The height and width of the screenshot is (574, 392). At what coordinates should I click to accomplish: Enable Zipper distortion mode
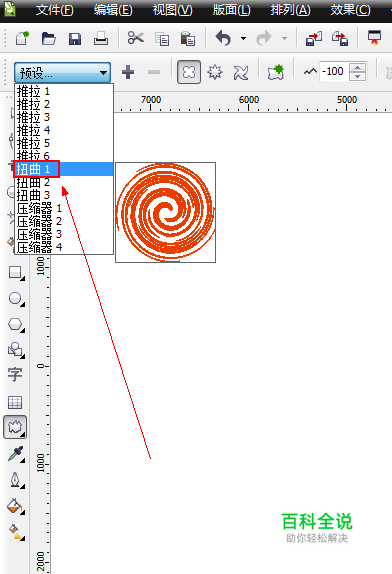(x=215, y=72)
